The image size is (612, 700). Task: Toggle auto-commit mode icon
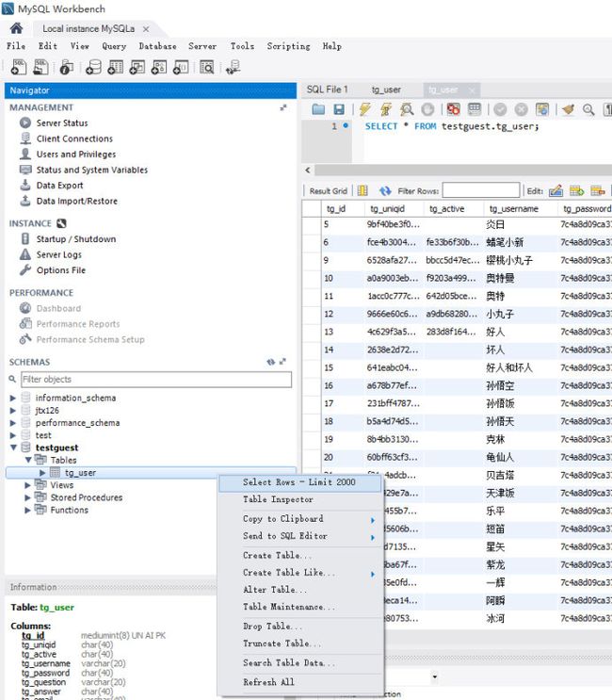[542, 109]
